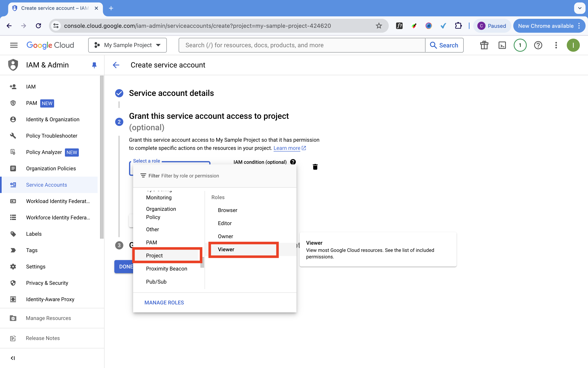The height and width of the screenshot is (368, 588).
Task: Click the site information icon in address bar
Action: 56,26
